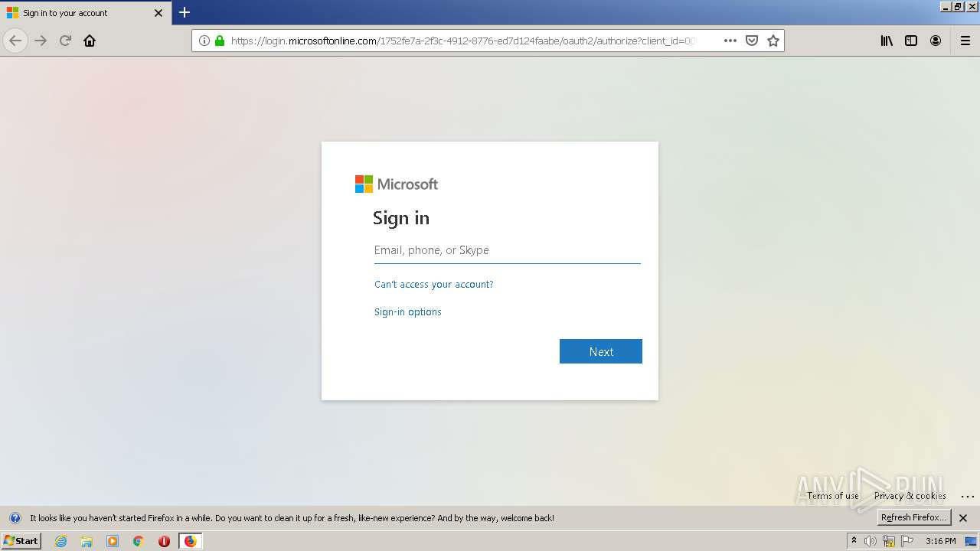Focus the Email, phone, or Skype field
980x551 pixels.
point(507,250)
